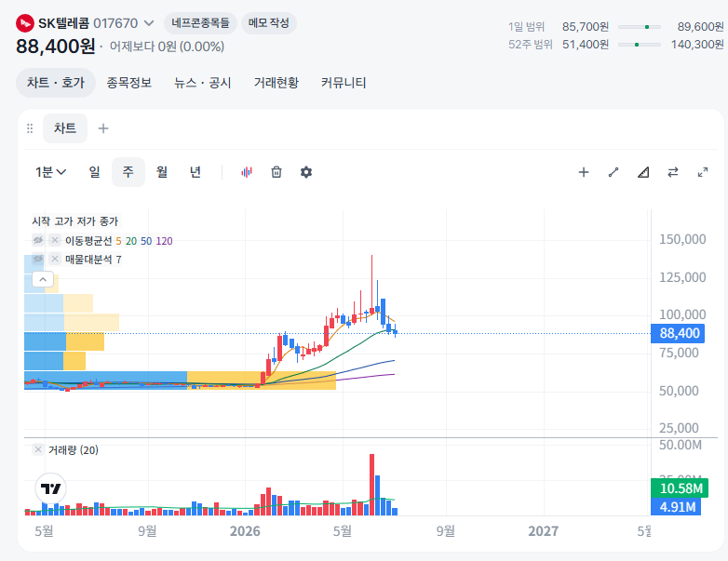
Task: Click the compare swap arrows icon
Action: (673, 172)
